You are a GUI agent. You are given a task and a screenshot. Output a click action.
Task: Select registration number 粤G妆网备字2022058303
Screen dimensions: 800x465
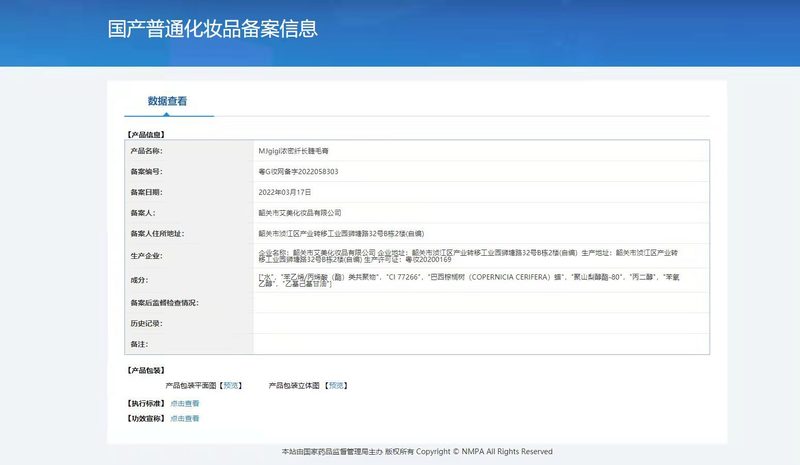pos(298,172)
